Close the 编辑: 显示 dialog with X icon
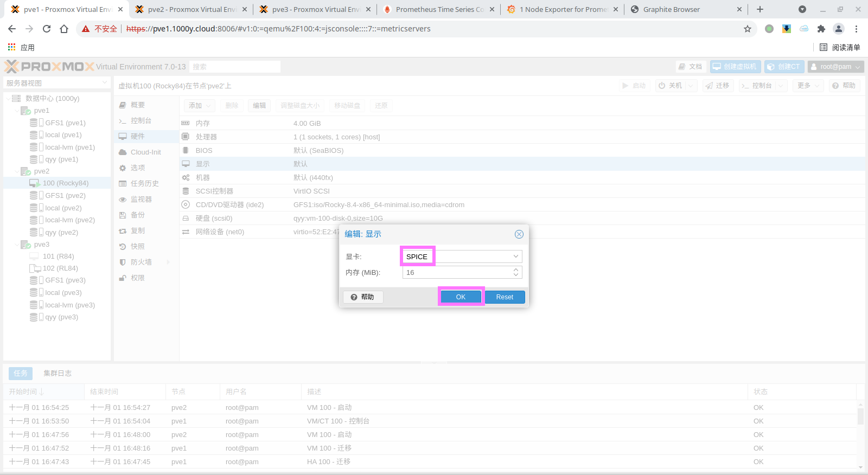The height and width of the screenshot is (475, 868). click(x=519, y=234)
